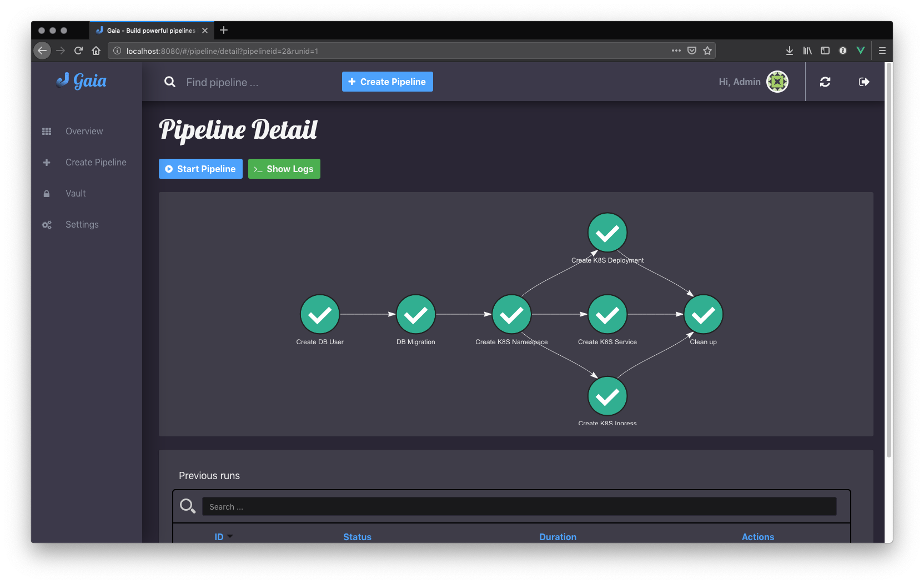Open browser library icon

click(x=807, y=51)
